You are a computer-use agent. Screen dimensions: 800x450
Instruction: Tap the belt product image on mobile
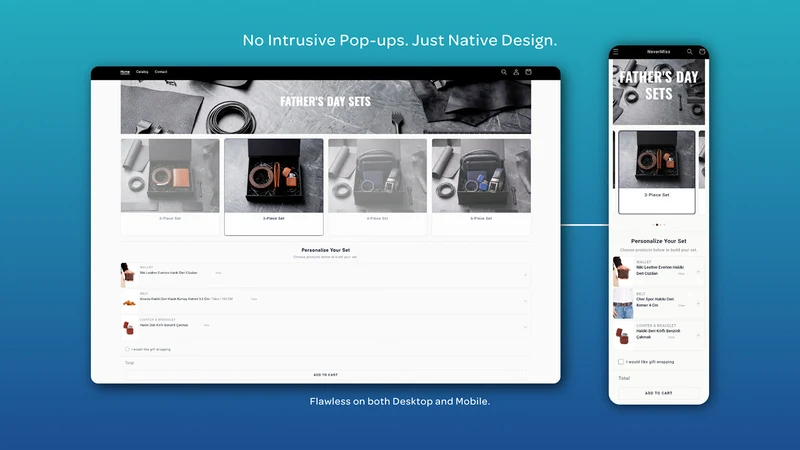623,304
